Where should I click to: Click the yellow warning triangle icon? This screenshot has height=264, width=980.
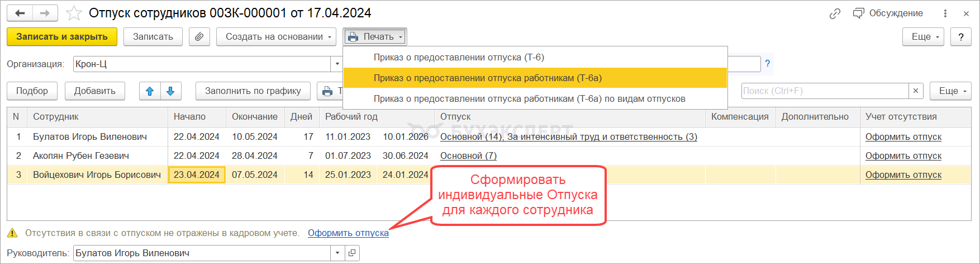pyautogui.click(x=12, y=233)
